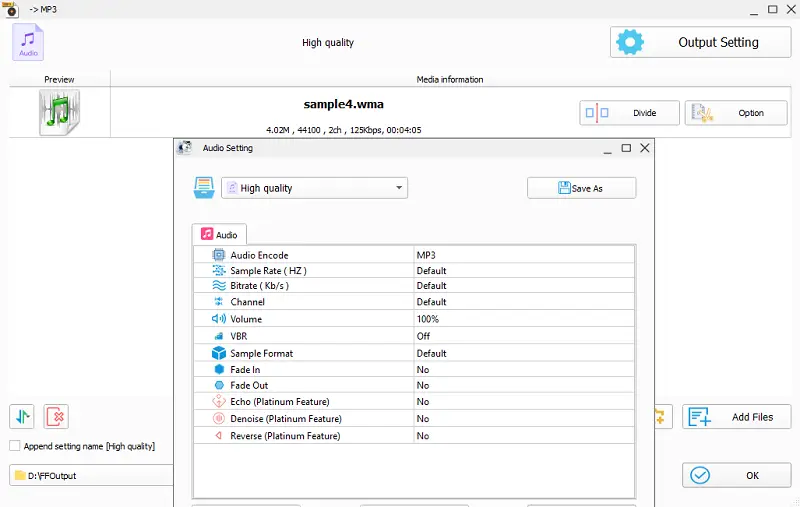Viewport: 800px width, 507px height.
Task: Switch to the Audio tab
Action: [219, 234]
